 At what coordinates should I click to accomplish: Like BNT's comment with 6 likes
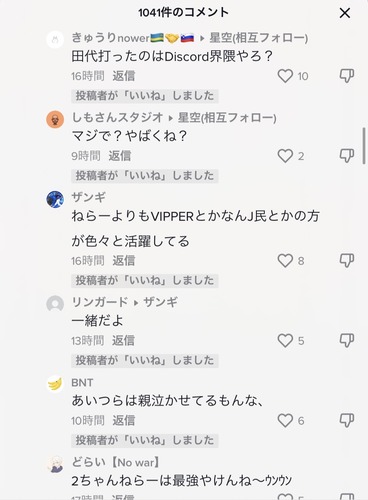[x=285, y=421]
